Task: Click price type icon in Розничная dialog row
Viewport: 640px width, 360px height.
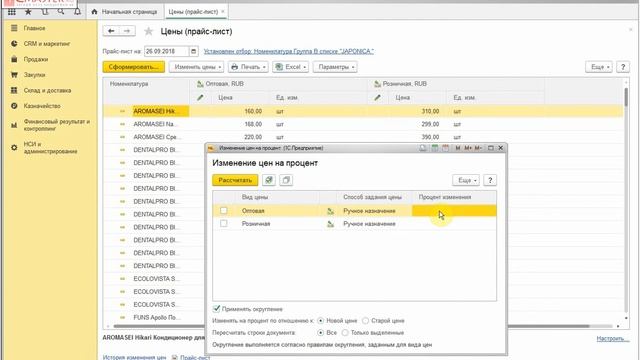Action: (x=330, y=224)
